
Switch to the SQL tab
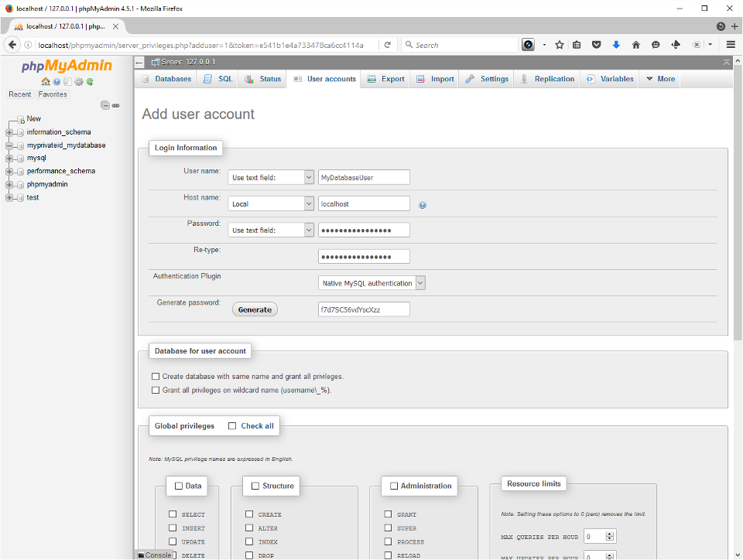(x=218, y=79)
